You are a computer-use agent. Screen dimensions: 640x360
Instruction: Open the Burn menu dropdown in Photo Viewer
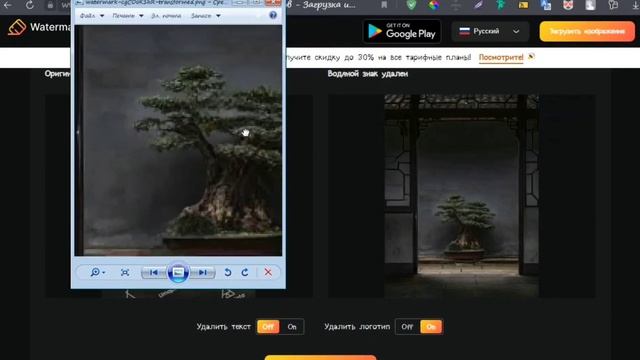tap(206, 16)
